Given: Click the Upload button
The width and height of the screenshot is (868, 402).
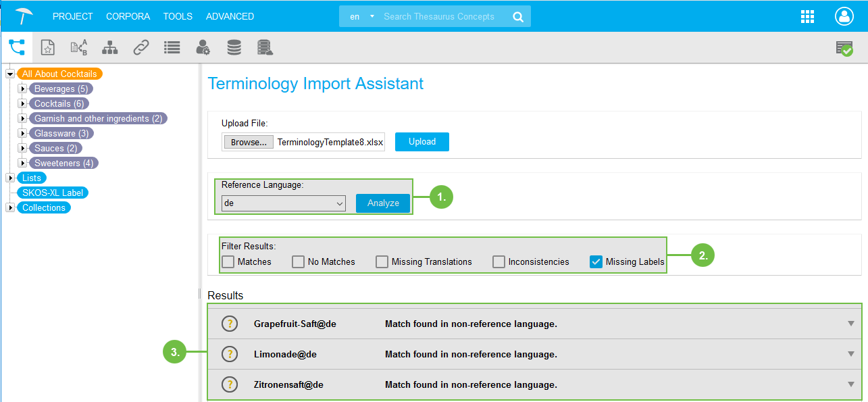Looking at the screenshot, I should tap(422, 142).
